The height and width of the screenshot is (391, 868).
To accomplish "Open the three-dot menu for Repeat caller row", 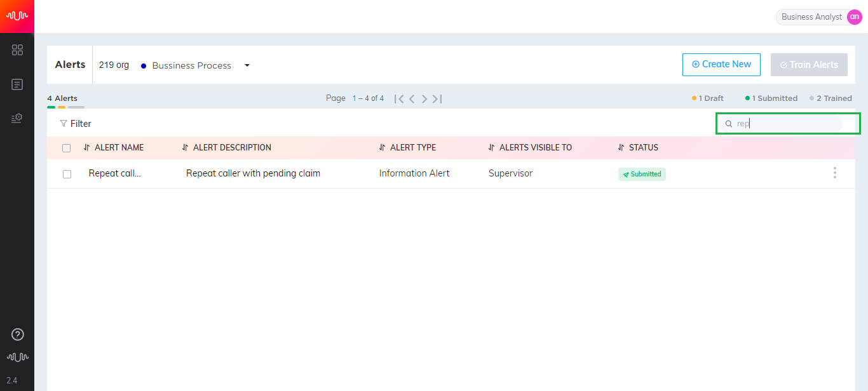I will tap(835, 173).
